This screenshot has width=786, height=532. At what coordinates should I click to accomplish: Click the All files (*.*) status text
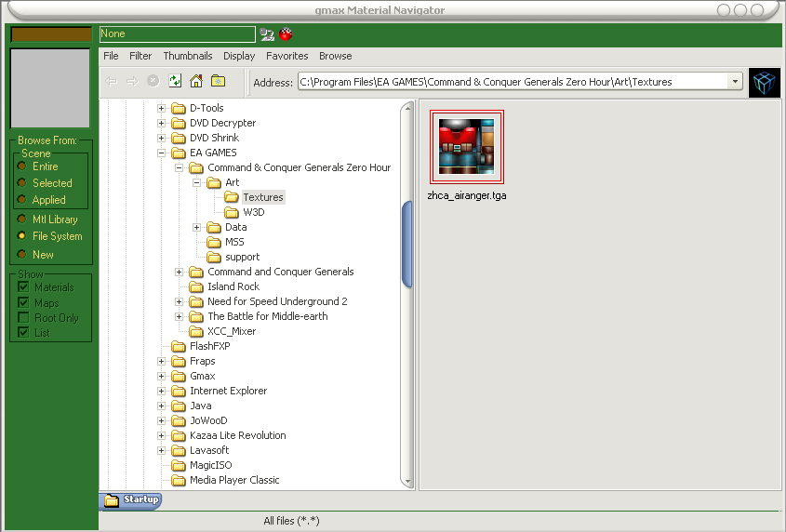291,521
